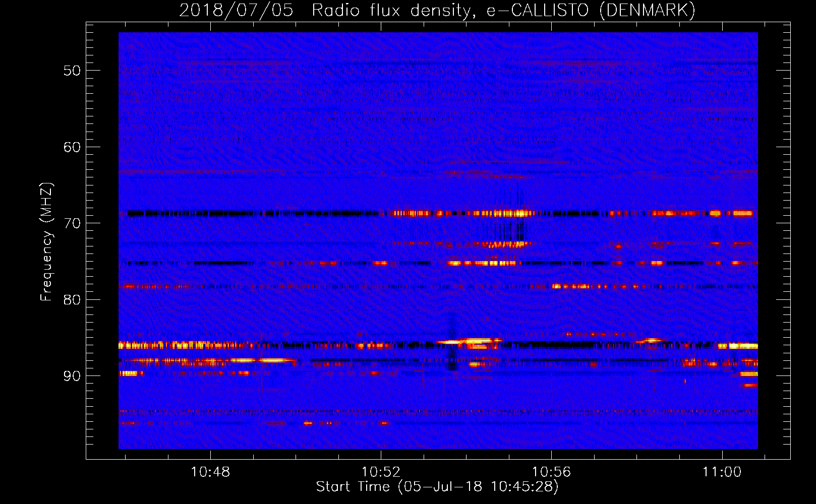Click the 60 frequency tick label
Viewport: 816px width, 504px height.
click(x=72, y=147)
